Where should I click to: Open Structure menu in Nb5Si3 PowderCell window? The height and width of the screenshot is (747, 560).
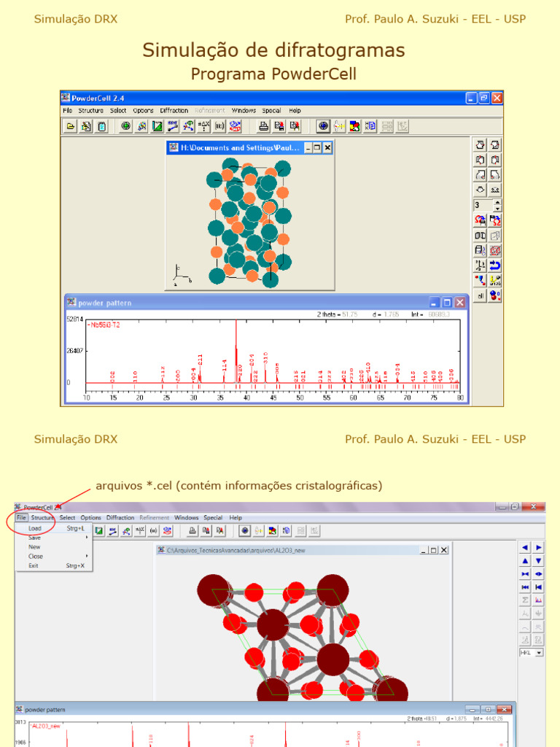(90, 111)
